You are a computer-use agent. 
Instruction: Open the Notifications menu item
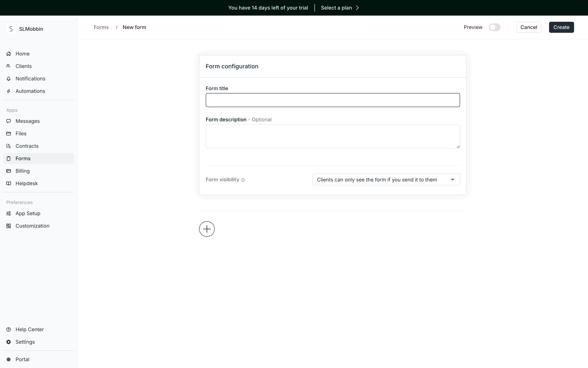coord(39,79)
